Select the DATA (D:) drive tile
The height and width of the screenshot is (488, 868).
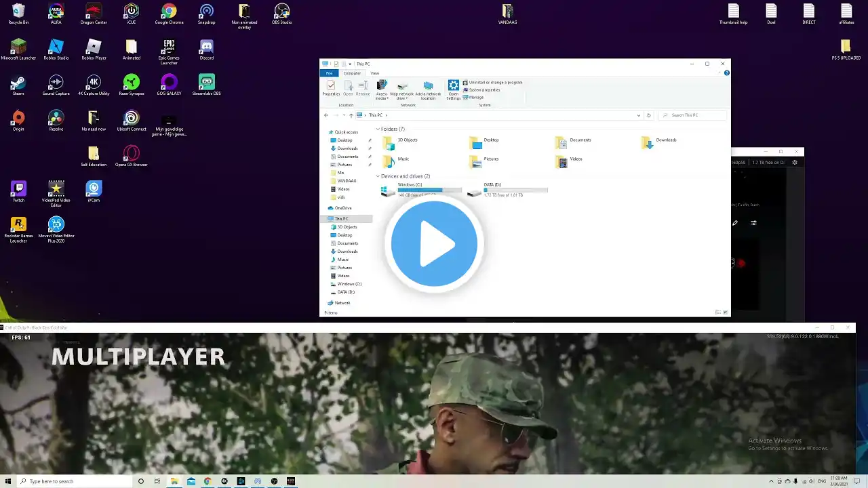(507, 190)
